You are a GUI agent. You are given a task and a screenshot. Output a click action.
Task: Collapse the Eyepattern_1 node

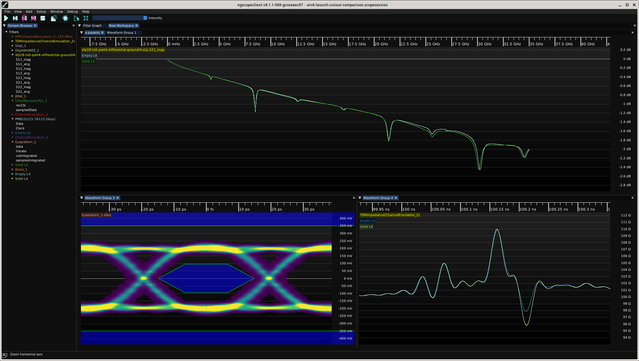tap(13, 142)
